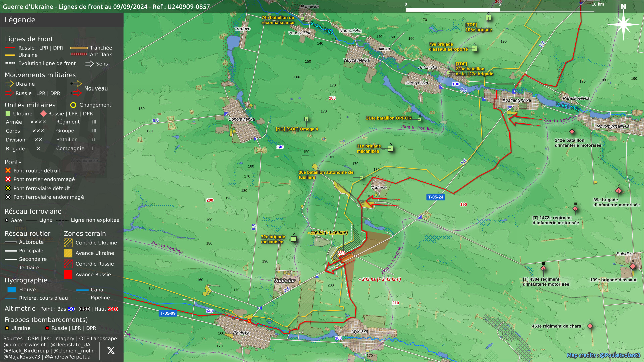The height and width of the screenshot is (362, 644).
Task: Click the @Deepstate_UA source text
Action: (70, 345)
